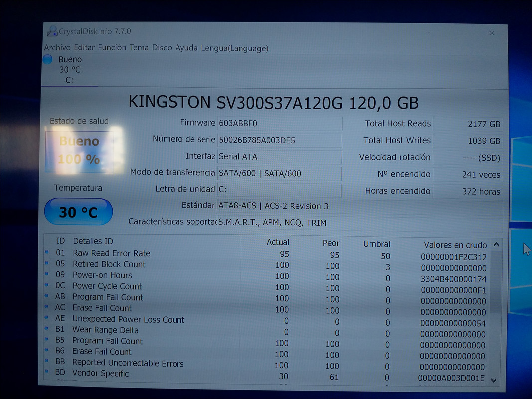Click the transfer mode field SATA/600 | SATA/600

[x=280, y=173]
